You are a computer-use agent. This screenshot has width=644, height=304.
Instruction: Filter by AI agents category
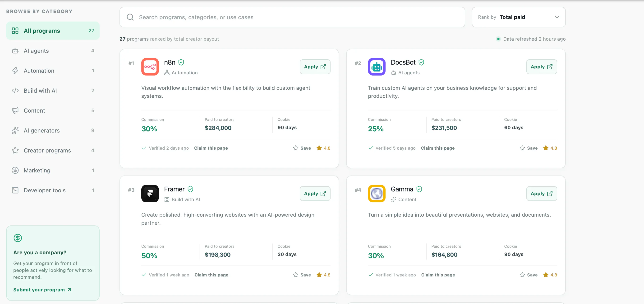(53, 51)
